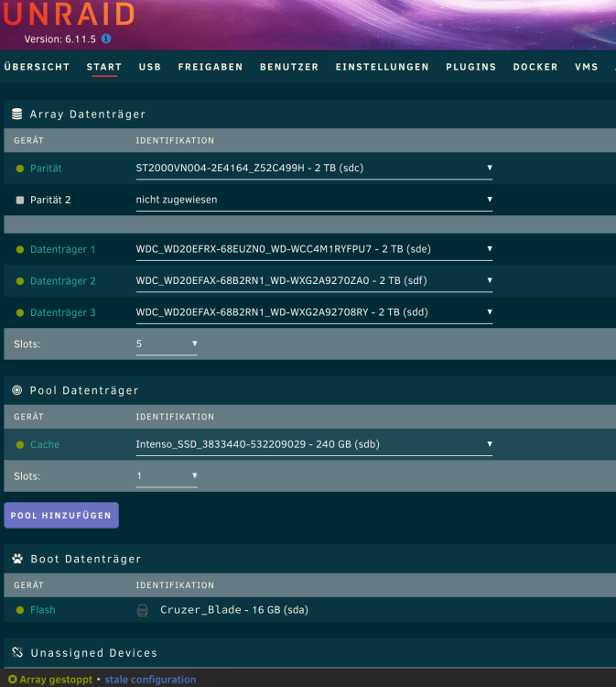Screen dimensions: 616x687
Task: Open the Parität 2 'nicht zugewiesen' dropdown
Action: coord(314,200)
